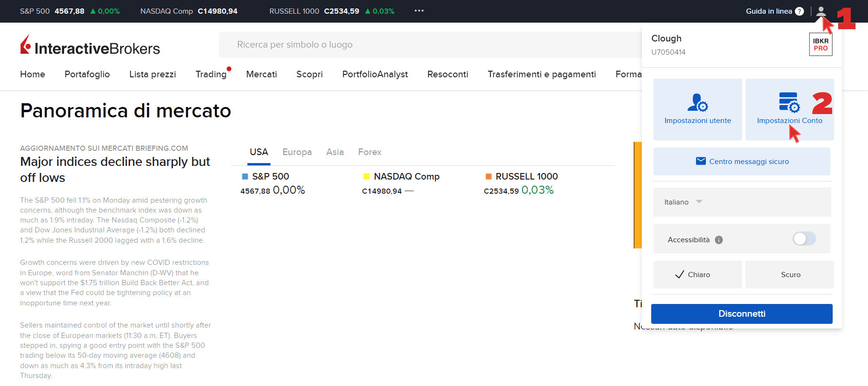Click the envelope icon for secure messages

701,161
